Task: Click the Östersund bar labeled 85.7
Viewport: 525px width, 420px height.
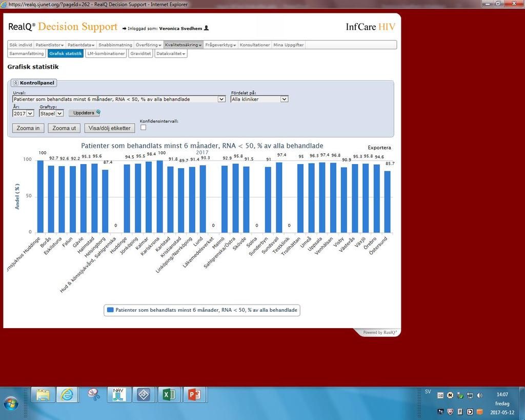Action: click(x=388, y=202)
